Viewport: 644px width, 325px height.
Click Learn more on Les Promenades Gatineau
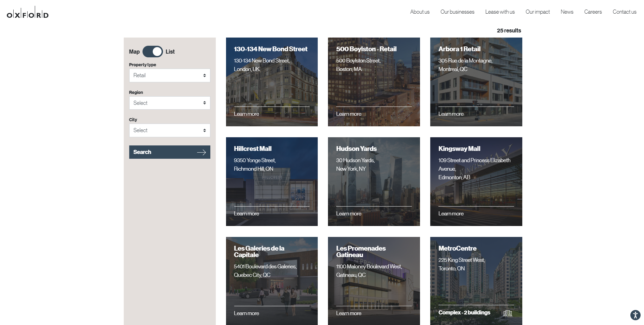click(x=349, y=313)
